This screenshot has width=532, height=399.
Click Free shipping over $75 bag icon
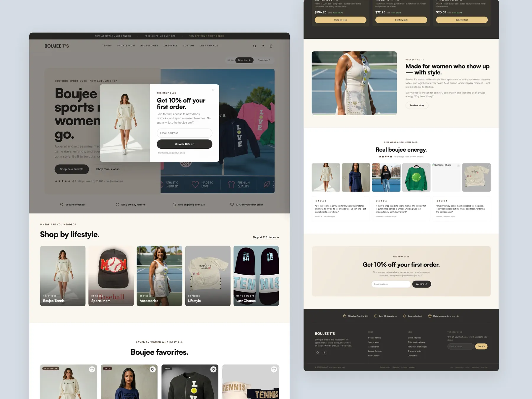click(174, 205)
